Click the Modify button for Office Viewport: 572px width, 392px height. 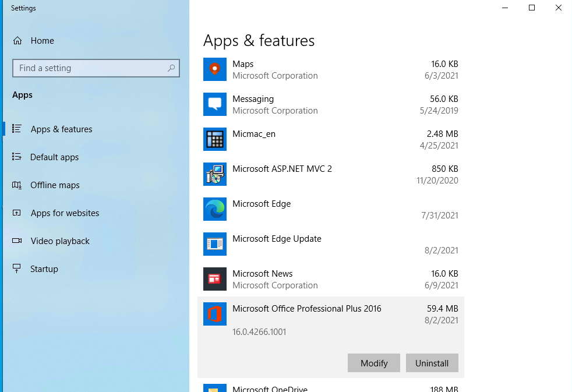373,363
